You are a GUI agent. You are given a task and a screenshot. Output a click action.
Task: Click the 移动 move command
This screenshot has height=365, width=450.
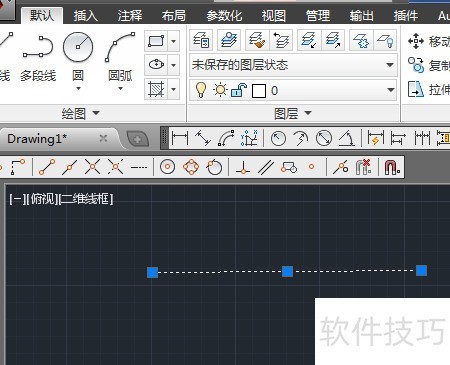(429, 41)
